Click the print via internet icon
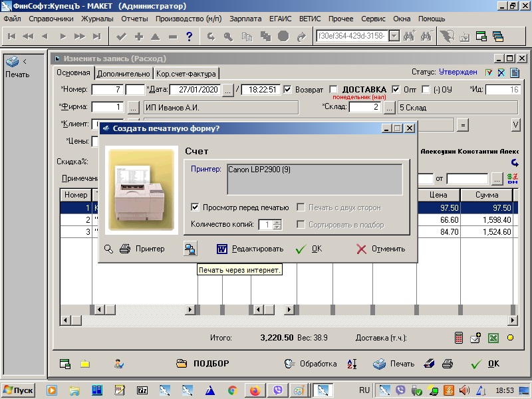This screenshot has height=399, width=532. click(190, 249)
